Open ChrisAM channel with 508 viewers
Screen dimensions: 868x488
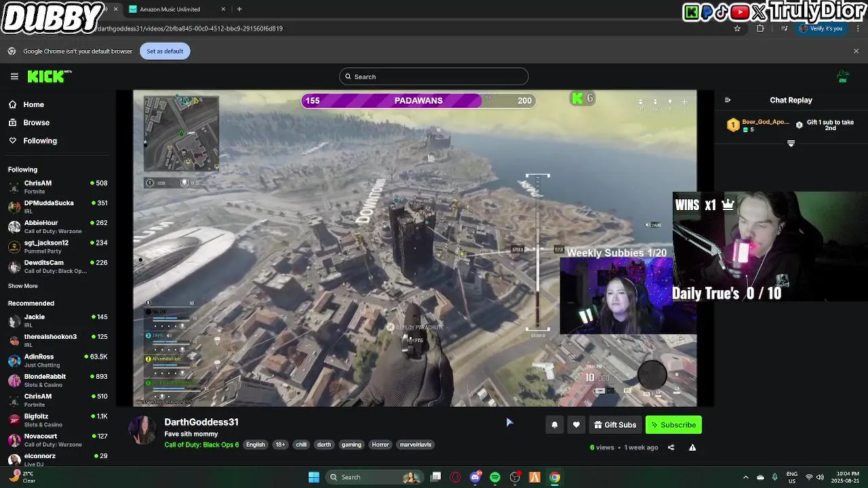[58, 187]
